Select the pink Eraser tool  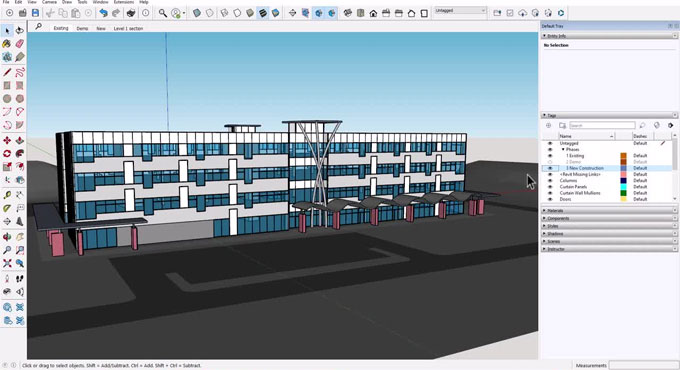point(20,44)
